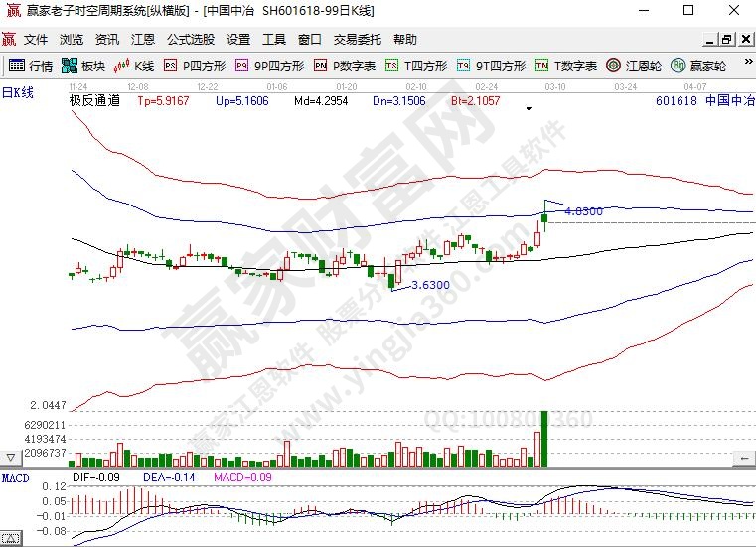Select the 9T四方形 tool

click(x=491, y=67)
